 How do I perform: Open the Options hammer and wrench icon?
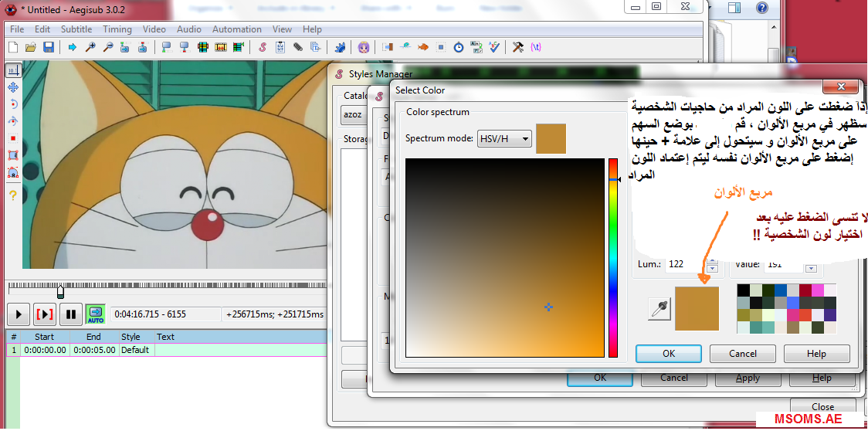point(517,47)
